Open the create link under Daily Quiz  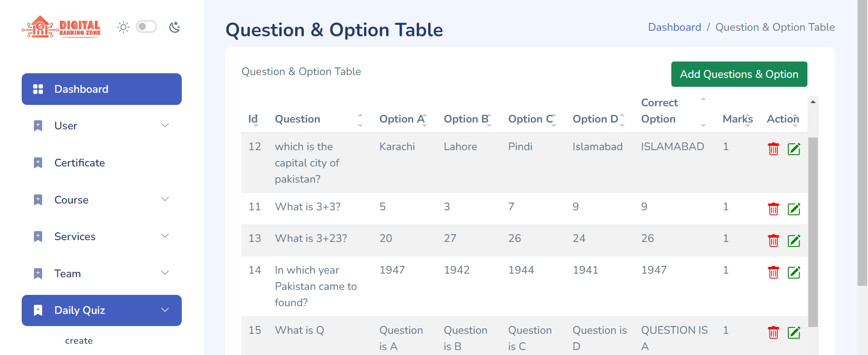point(79,341)
